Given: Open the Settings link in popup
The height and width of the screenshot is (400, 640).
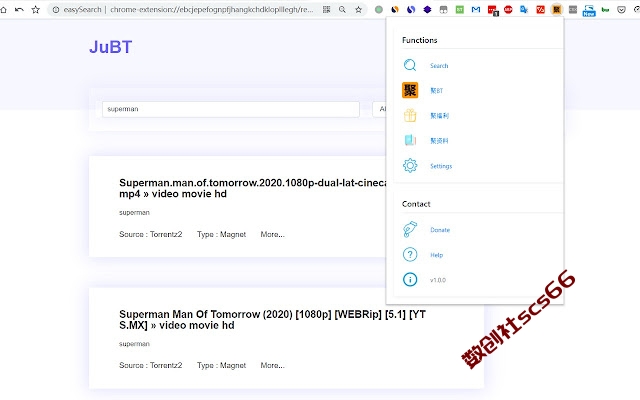Looking at the screenshot, I should coord(441,166).
